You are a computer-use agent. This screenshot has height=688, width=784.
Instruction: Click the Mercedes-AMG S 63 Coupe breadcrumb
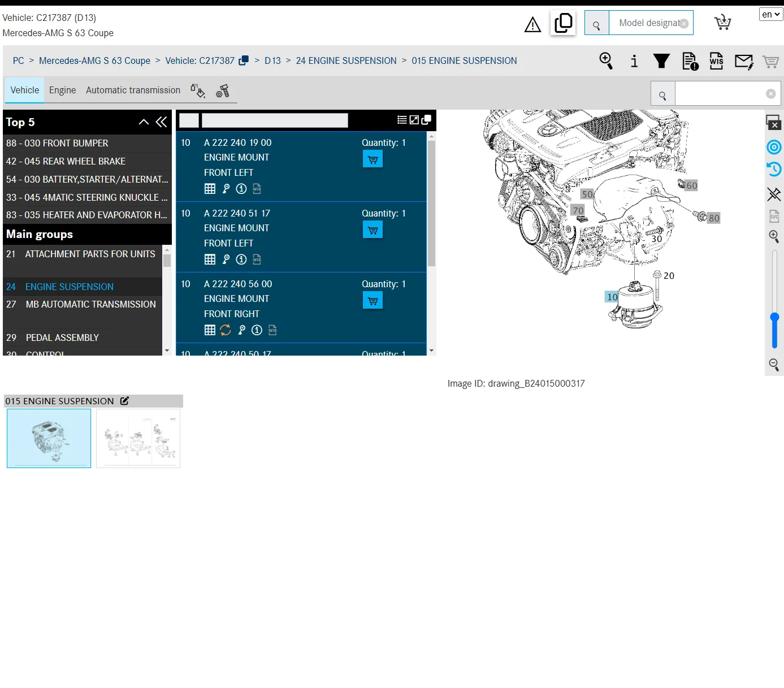pyautogui.click(x=94, y=60)
